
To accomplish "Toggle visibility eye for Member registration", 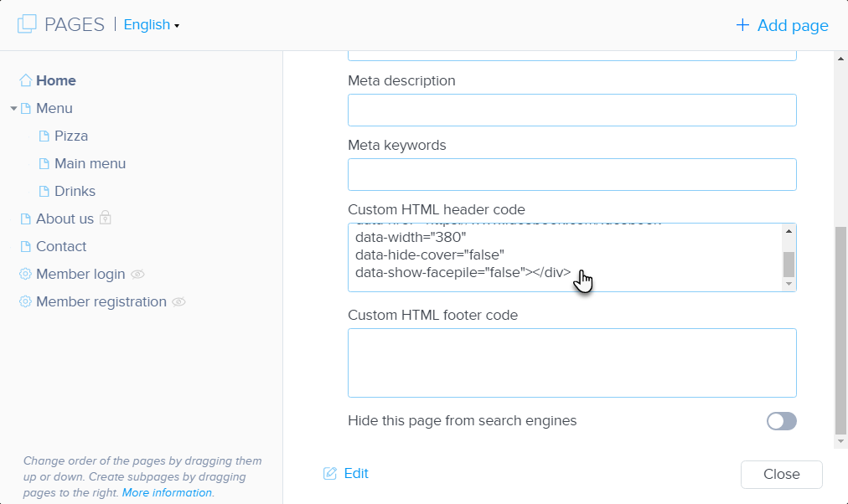I will pos(178,302).
